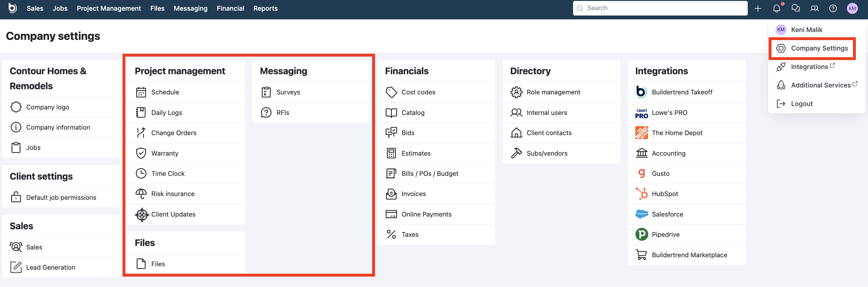Open Online Payments settings
The width and height of the screenshot is (868, 287).
tap(436, 214)
